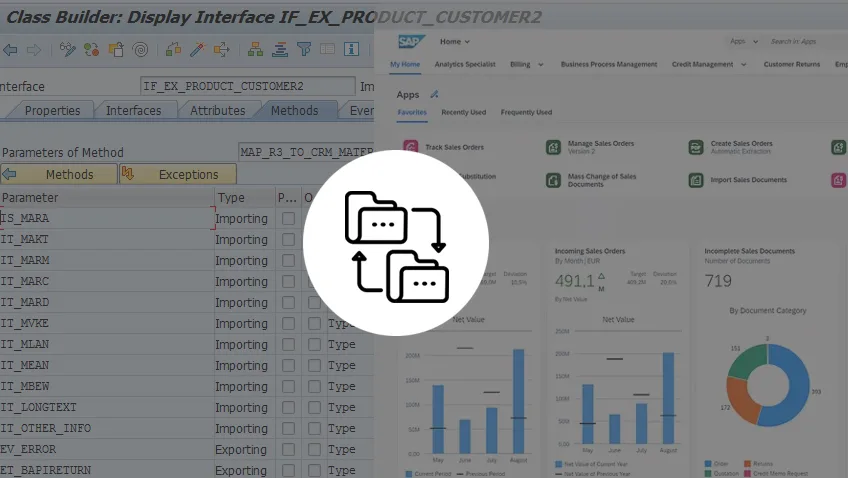Open the Other Object icon in Class Builder toolbar
The image size is (848, 478).
pyautogui.click(x=116, y=50)
